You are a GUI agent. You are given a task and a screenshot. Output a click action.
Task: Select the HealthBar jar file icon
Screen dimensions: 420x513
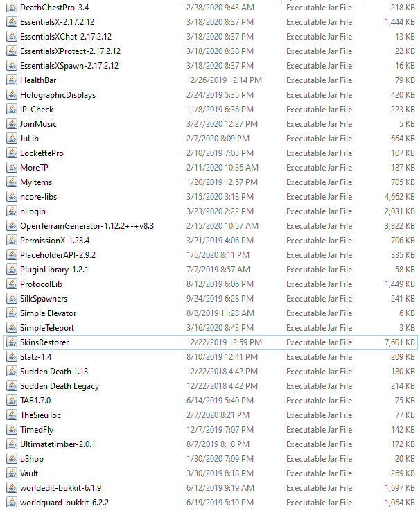click(12, 80)
